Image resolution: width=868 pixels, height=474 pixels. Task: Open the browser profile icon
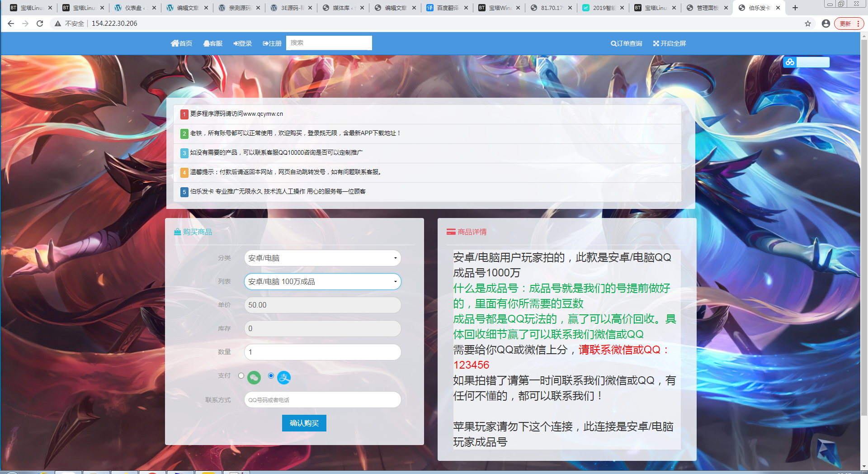click(x=826, y=24)
